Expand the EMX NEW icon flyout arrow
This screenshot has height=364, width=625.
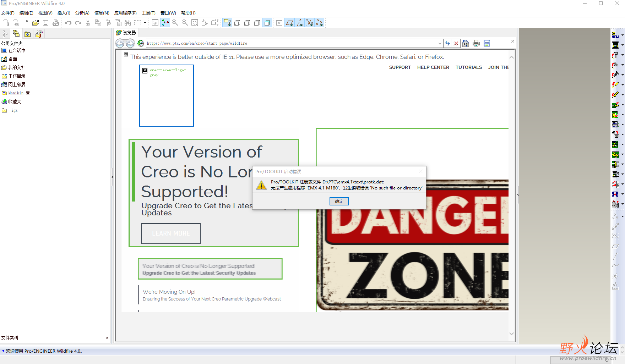[623, 35]
